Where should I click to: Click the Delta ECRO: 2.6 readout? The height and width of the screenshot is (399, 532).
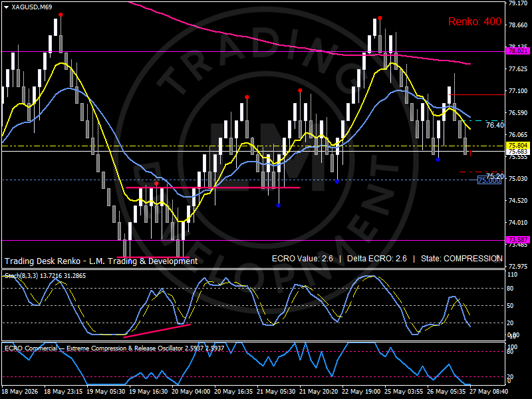tap(376, 259)
